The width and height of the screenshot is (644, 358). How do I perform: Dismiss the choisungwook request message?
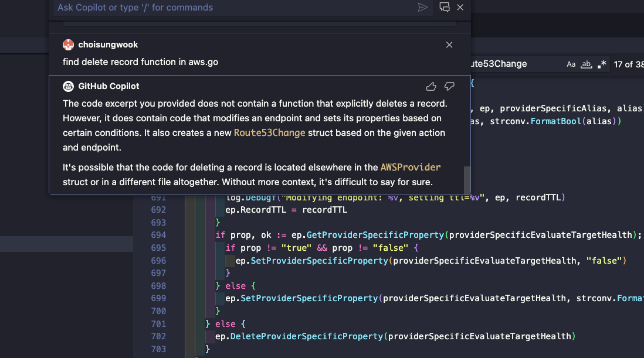coord(449,45)
